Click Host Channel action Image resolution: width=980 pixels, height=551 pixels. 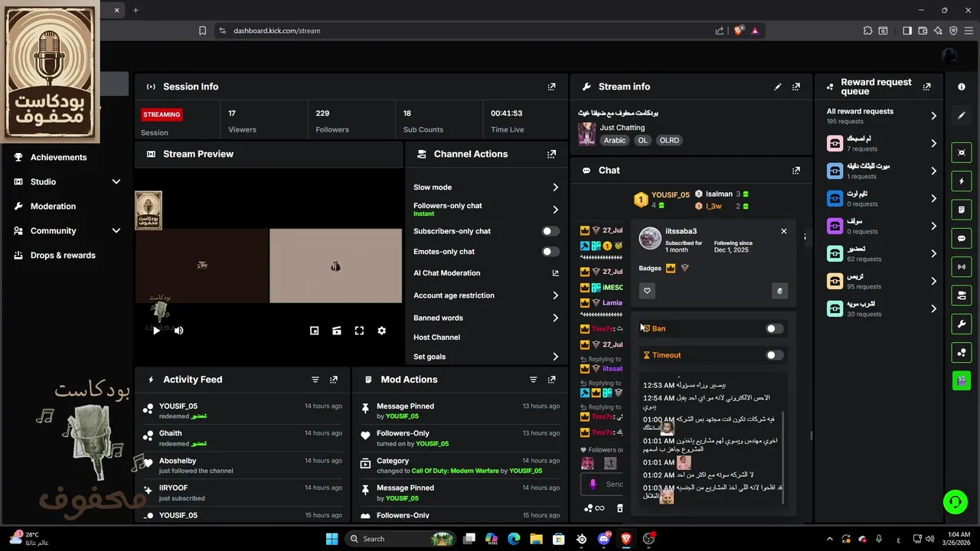(436, 337)
